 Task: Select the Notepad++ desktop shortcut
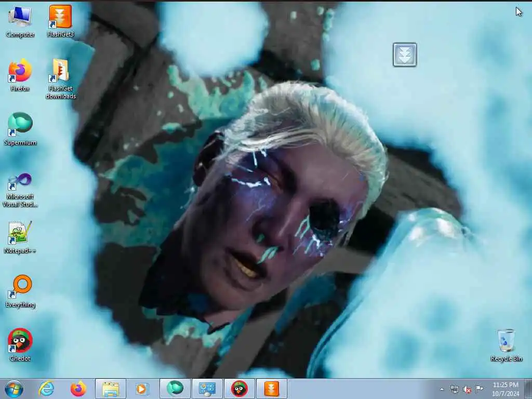click(x=20, y=237)
